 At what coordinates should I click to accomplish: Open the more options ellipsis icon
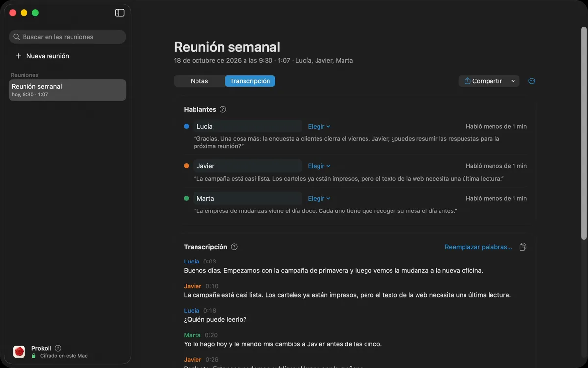[532, 81]
